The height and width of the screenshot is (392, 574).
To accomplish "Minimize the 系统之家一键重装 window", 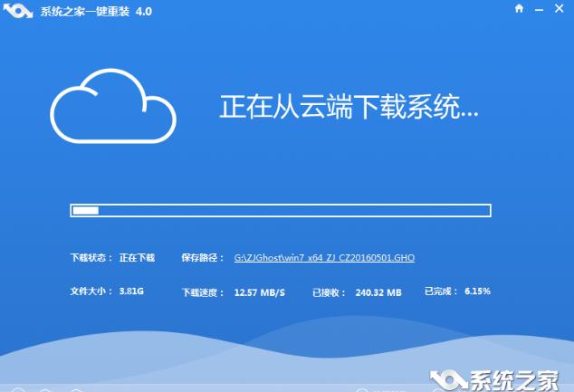I will click(539, 8).
